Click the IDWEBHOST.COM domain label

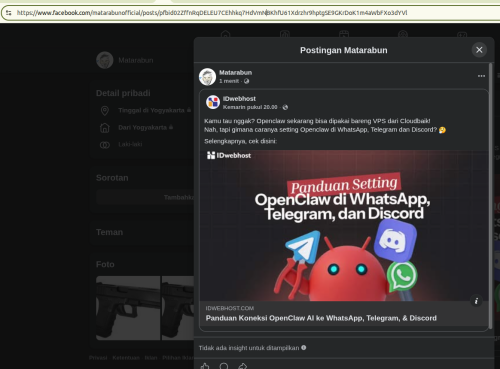[x=230, y=308]
